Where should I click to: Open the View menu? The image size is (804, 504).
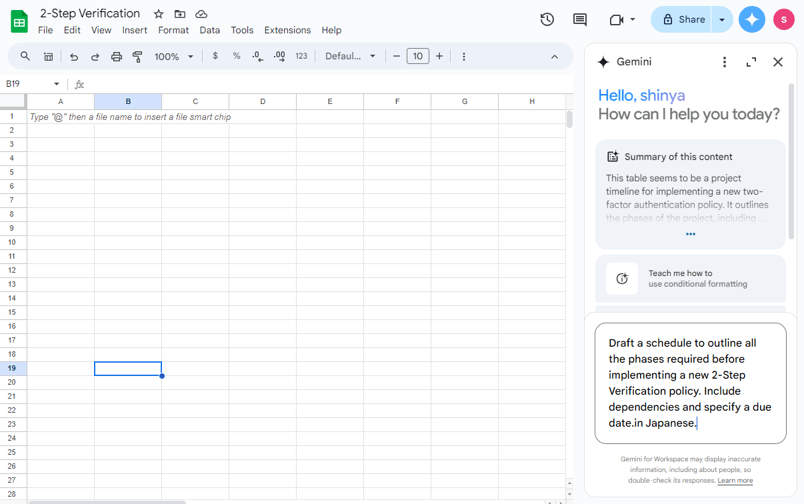coord(101,30)
